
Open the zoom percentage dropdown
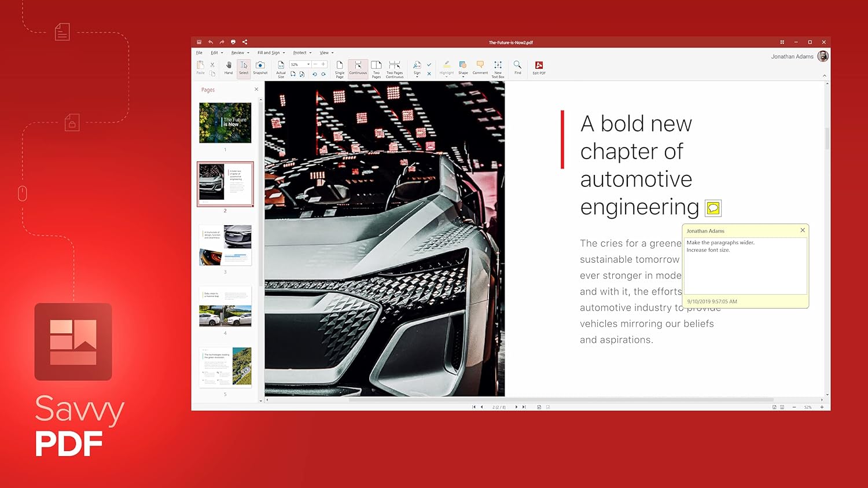pyautogui.click(x=308, y=64)
